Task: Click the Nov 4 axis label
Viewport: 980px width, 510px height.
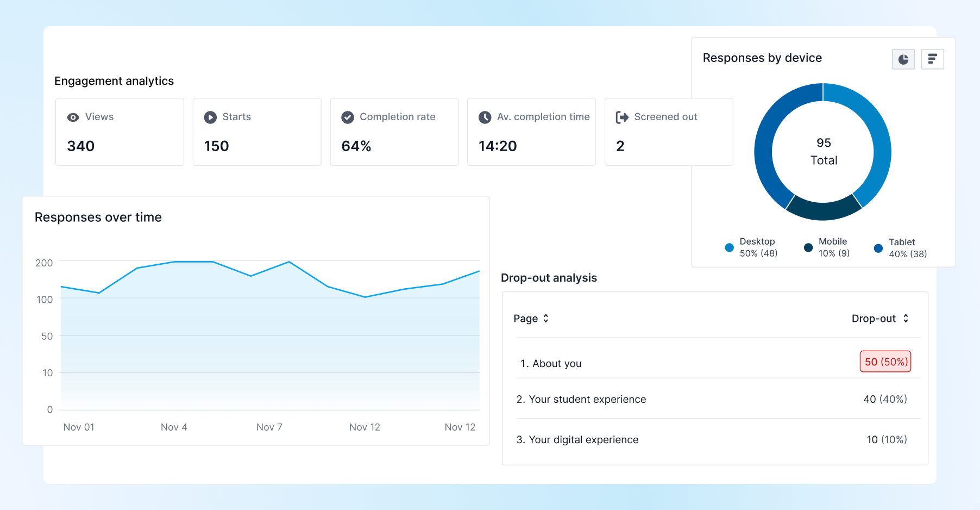Action: pos(174,427)
